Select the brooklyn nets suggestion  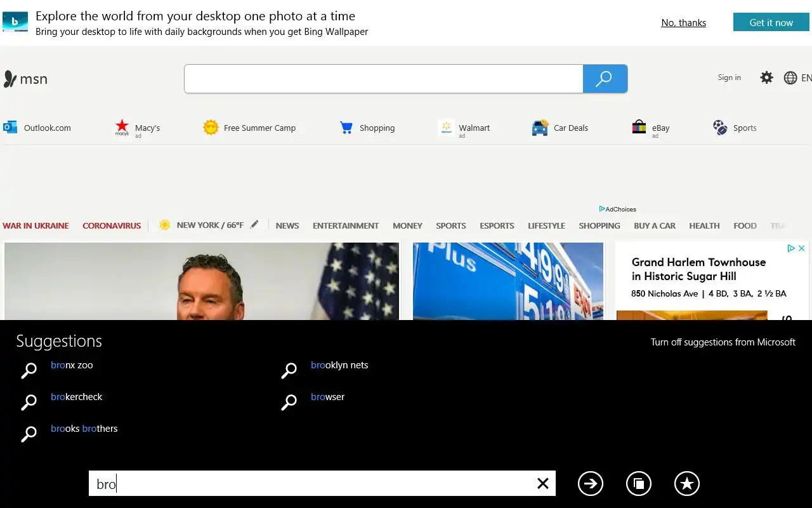[x=339, y=365]
